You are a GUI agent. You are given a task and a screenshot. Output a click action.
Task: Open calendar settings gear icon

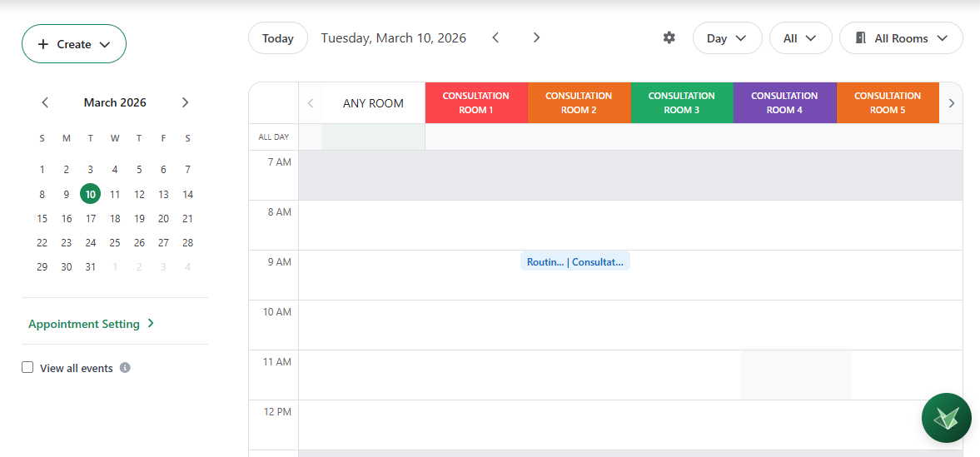pyautogui.click(x=669, y=38)
